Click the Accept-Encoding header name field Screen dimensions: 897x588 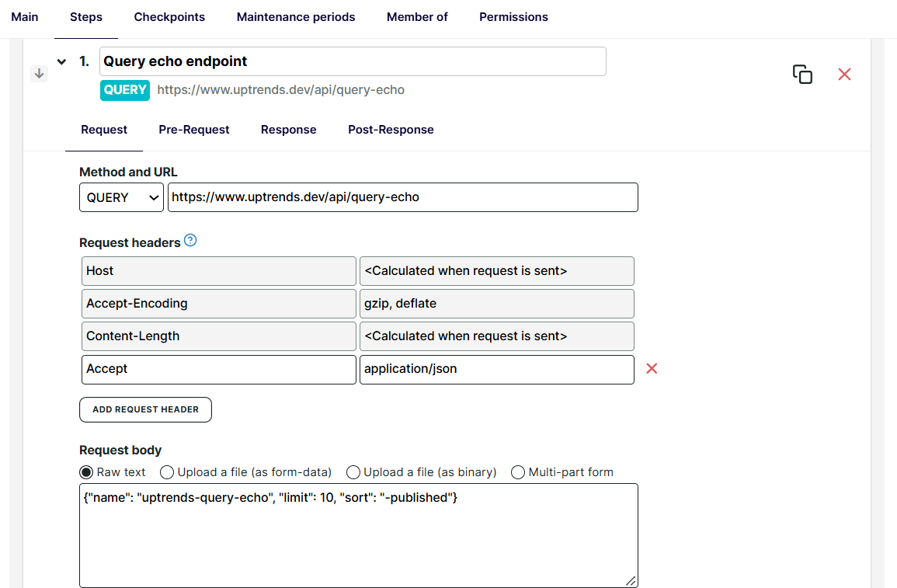(x=218, y=304)
